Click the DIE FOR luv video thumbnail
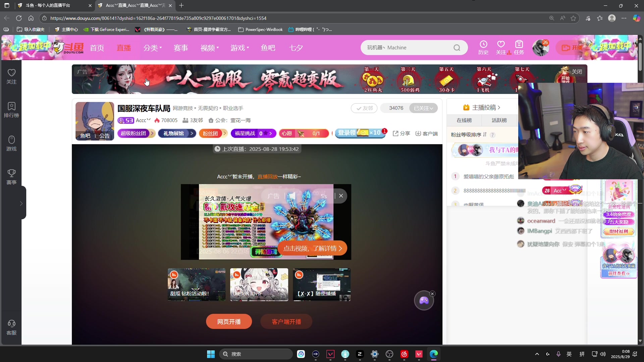644x362 pixels. (259, 285)
